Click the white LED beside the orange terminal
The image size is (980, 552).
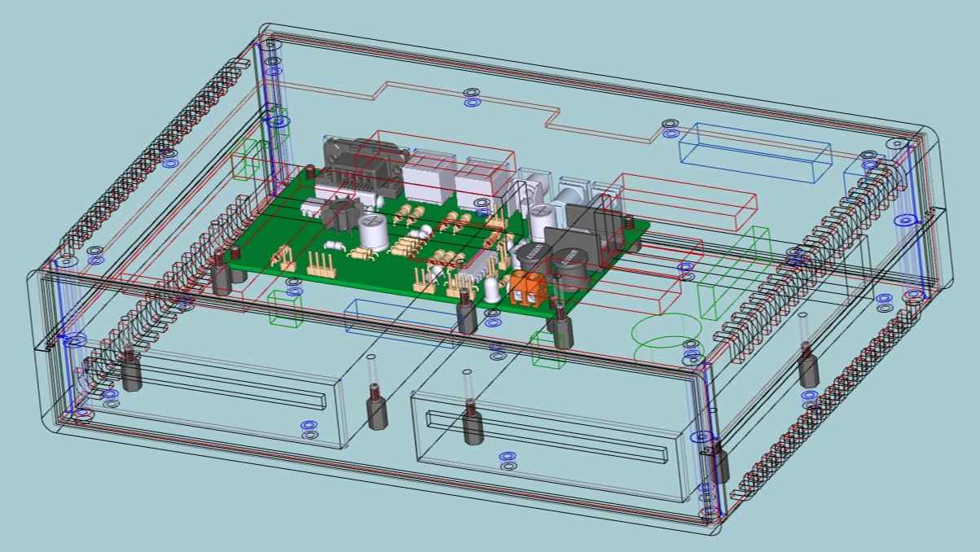tap(494, 288)
